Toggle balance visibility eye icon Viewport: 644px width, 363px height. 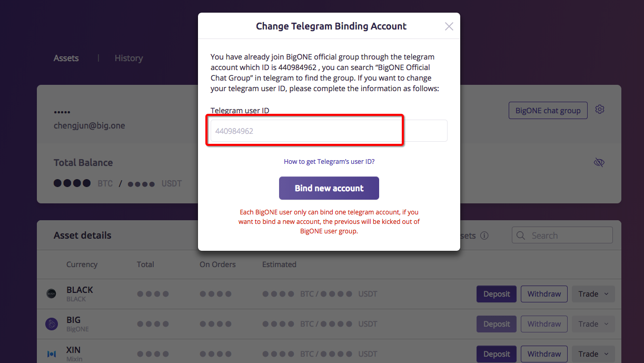pos(599,162)
